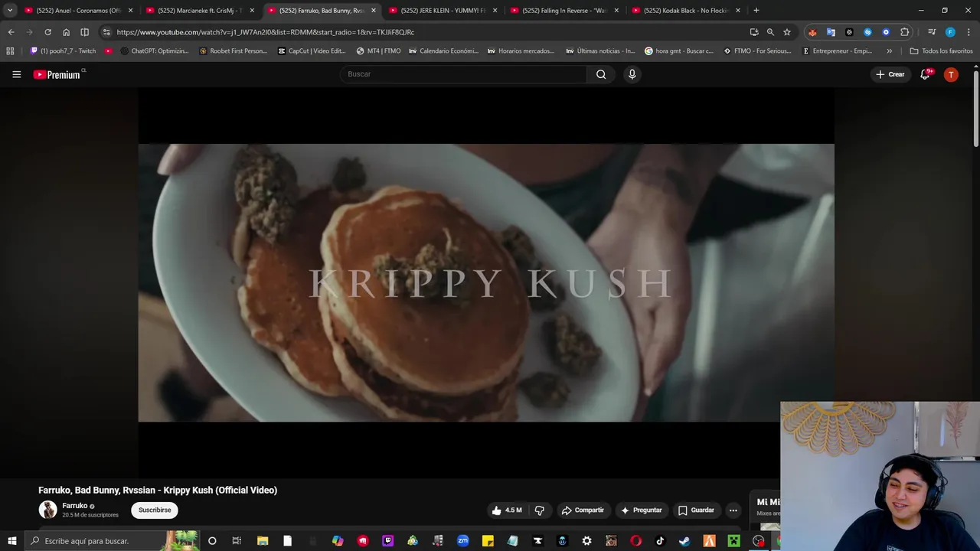Image resolution: width=980 pixels, height=551 pixels.
Task: Click the Crear create button
Action: click(x=890, y=74)
